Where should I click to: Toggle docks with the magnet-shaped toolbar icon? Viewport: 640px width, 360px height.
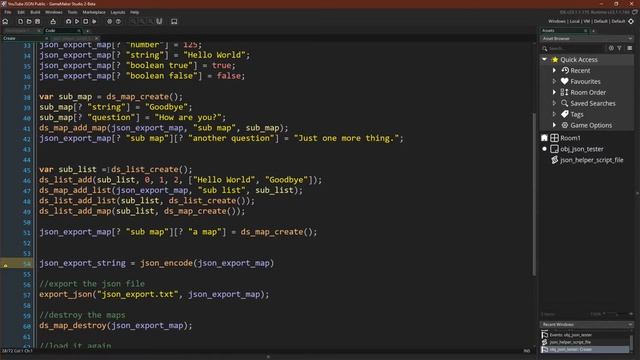tap(159, 21)
